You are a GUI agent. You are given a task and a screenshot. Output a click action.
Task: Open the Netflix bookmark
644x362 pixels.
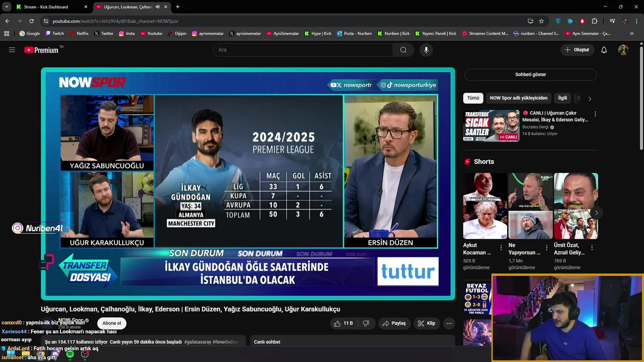[x=79, y=34]
